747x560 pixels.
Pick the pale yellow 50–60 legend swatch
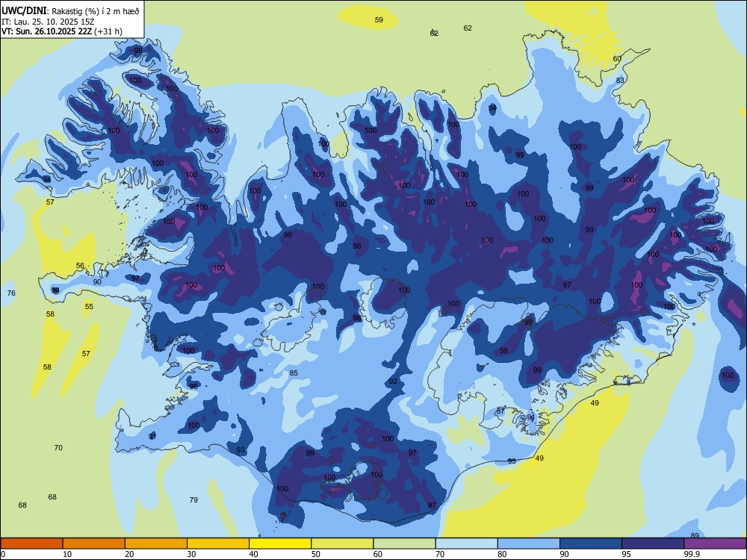click(x=342, y=544)
